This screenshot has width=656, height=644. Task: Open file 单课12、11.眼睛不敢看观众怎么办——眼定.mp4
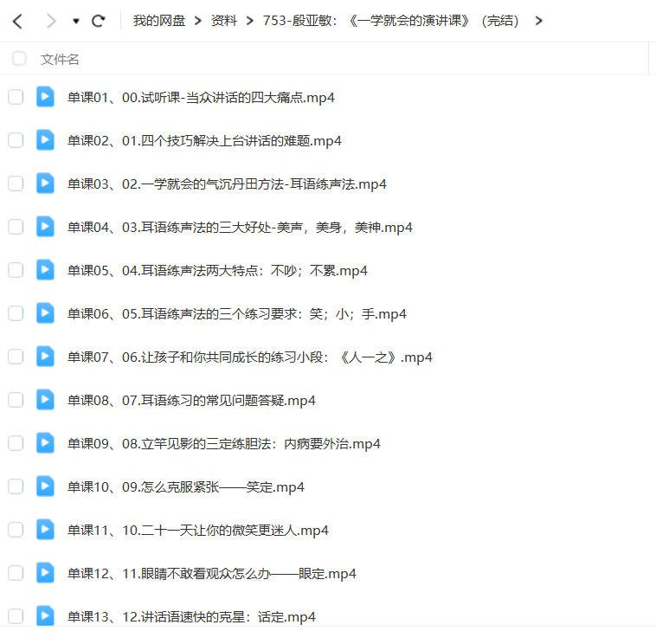212,573
